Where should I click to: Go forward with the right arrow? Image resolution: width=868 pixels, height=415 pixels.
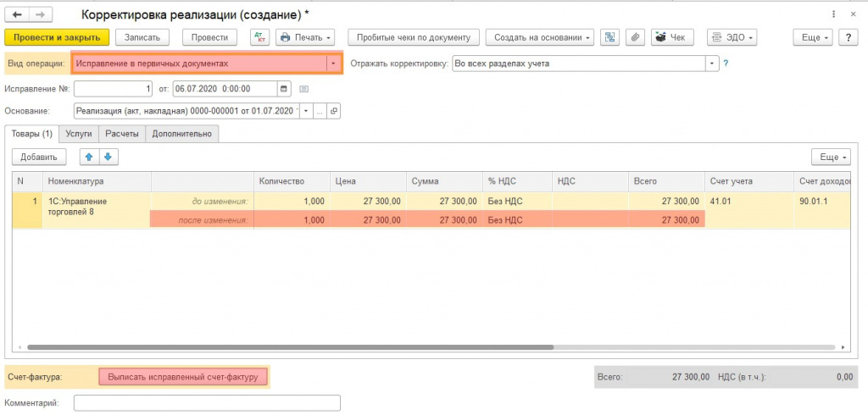click(x=40, y=14)
